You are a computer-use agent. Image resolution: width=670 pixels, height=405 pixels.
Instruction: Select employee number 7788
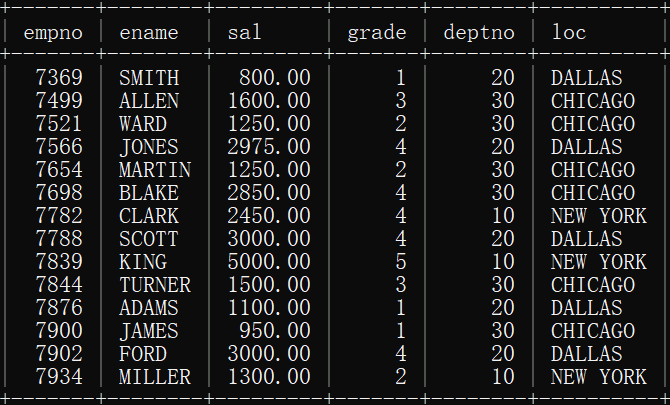[59, 239]
